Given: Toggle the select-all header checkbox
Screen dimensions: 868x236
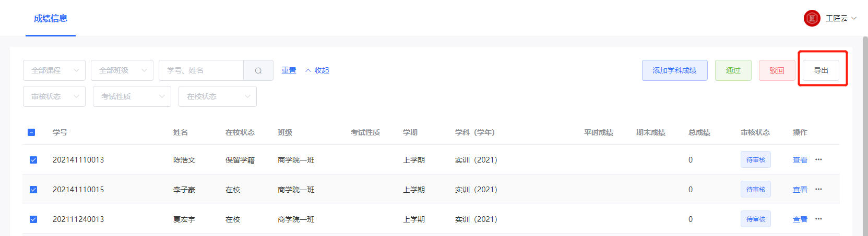Looking at the screenshot, I should coord(31,132).
